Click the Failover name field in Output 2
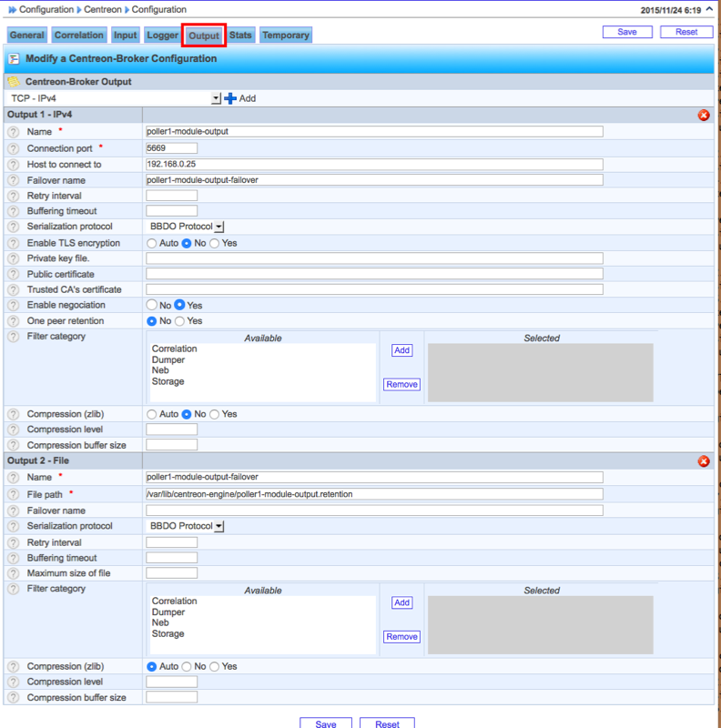 (374, 511)
